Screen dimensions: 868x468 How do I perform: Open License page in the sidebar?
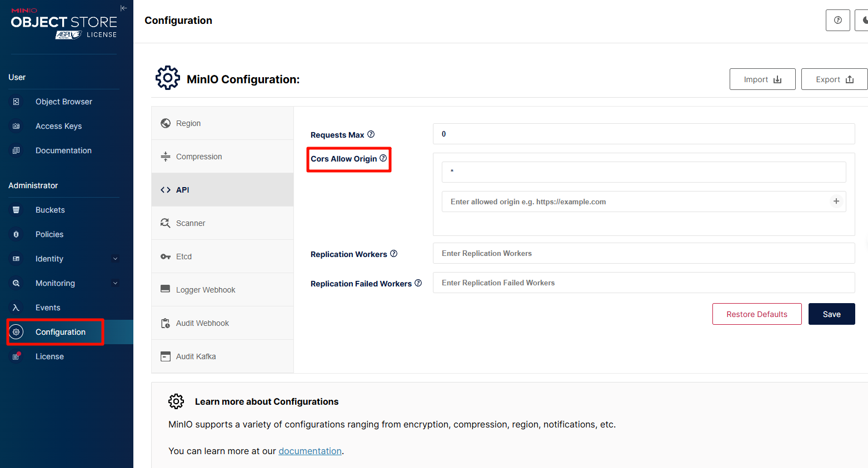click(49, 356)
